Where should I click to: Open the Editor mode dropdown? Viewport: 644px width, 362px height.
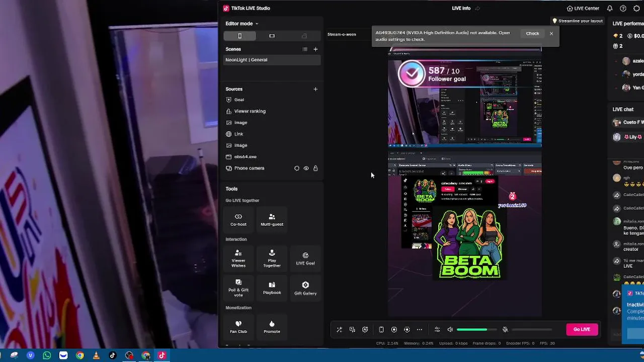[242, 24]
